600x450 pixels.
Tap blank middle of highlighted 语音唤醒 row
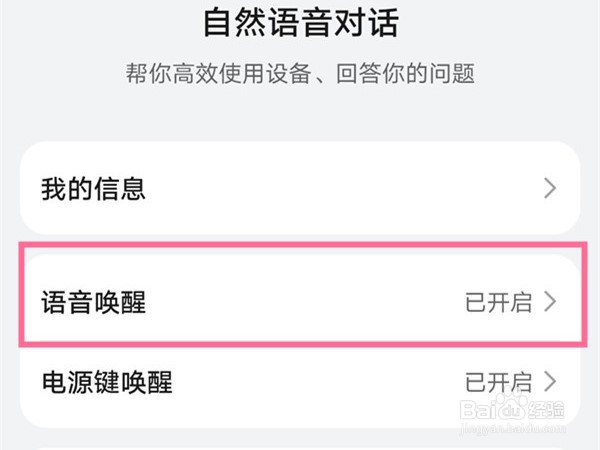pos(300,303)
